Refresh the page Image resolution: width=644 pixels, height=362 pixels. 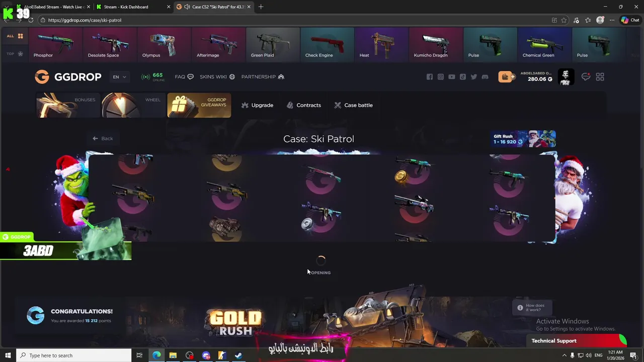pyautogui.click(x=31, y=20)
